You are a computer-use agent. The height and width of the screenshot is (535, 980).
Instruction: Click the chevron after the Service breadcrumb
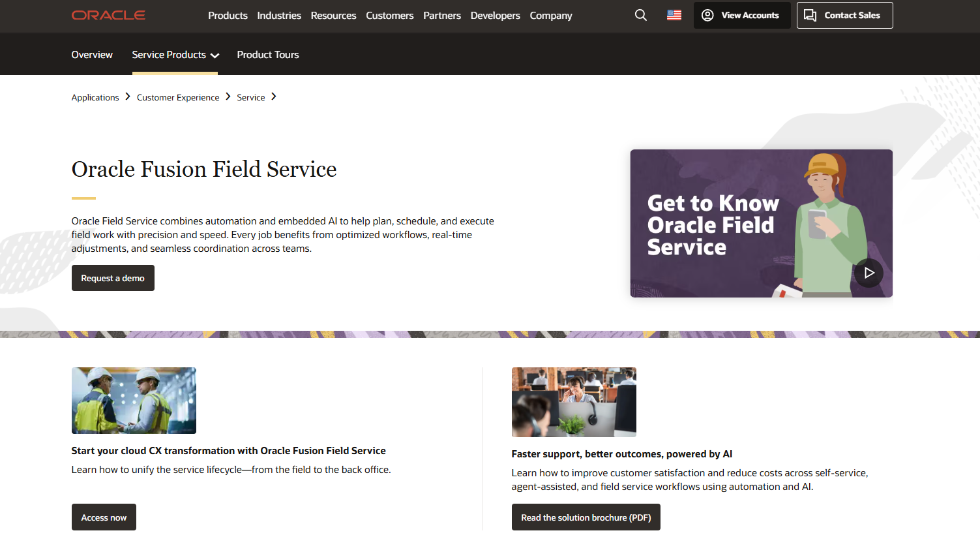[274, 96]
